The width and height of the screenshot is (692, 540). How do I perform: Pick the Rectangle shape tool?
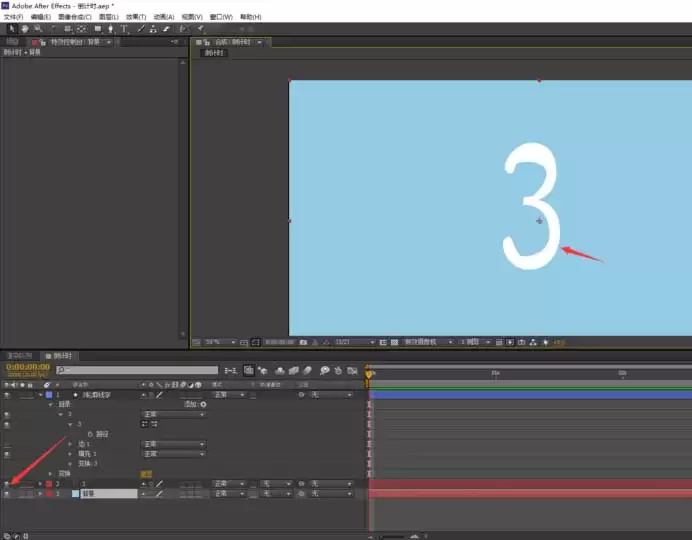point(98,29)
